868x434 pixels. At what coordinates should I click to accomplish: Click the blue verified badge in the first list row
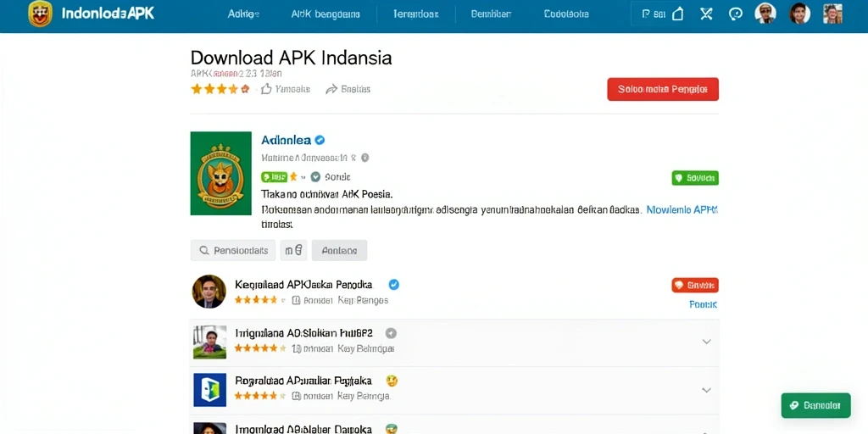tap(393, 285)
